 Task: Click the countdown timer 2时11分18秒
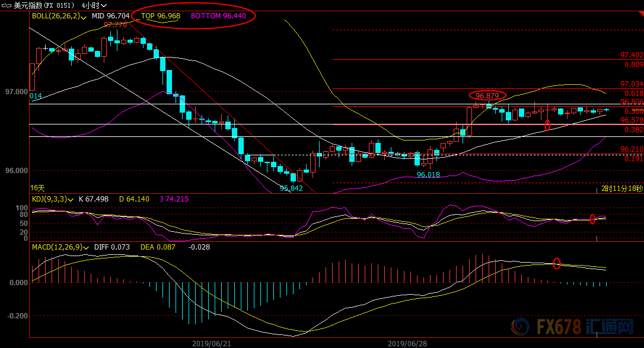point(622,189)
